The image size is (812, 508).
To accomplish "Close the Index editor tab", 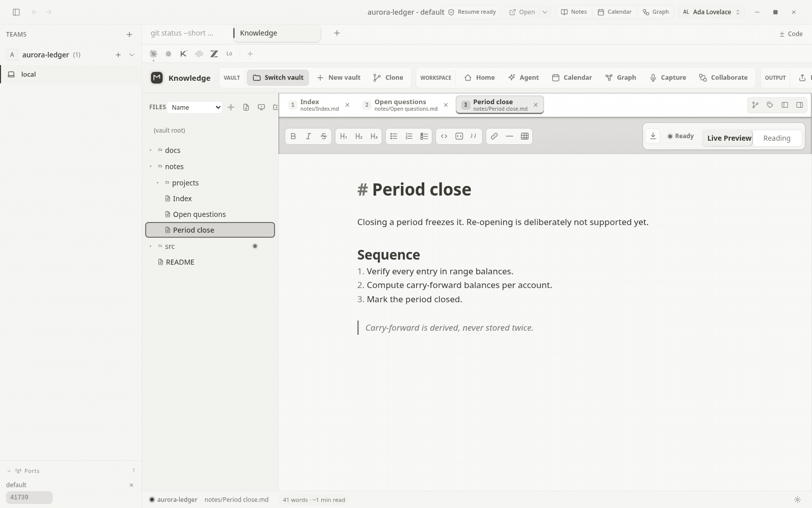I will tap(348, 105).
